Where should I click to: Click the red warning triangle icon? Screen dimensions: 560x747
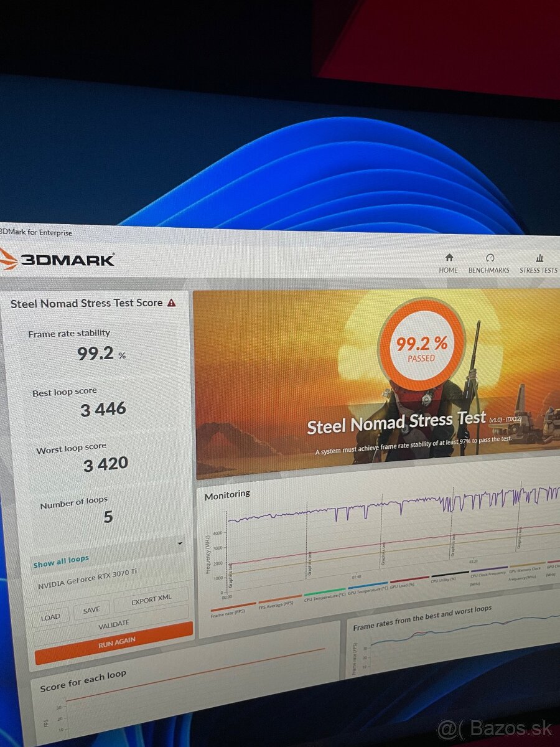click(x=171, y=303)
